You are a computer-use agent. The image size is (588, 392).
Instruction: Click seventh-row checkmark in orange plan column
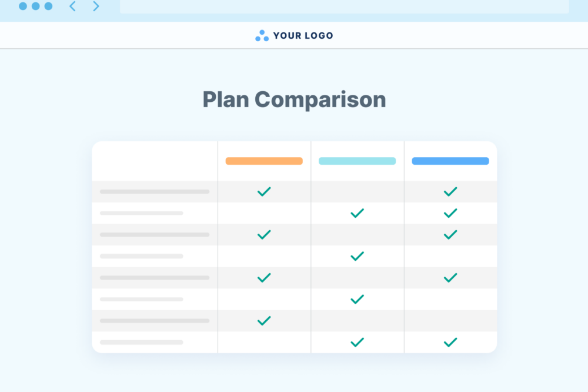(x=264, y=321)
